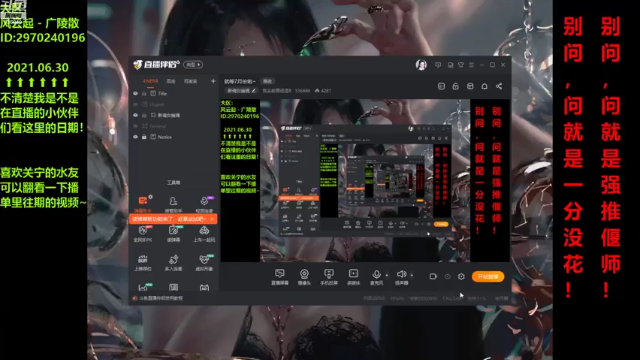Open the microphone options arrow
The height and width of the screenshot is (360, 640).
coord(387,275)
